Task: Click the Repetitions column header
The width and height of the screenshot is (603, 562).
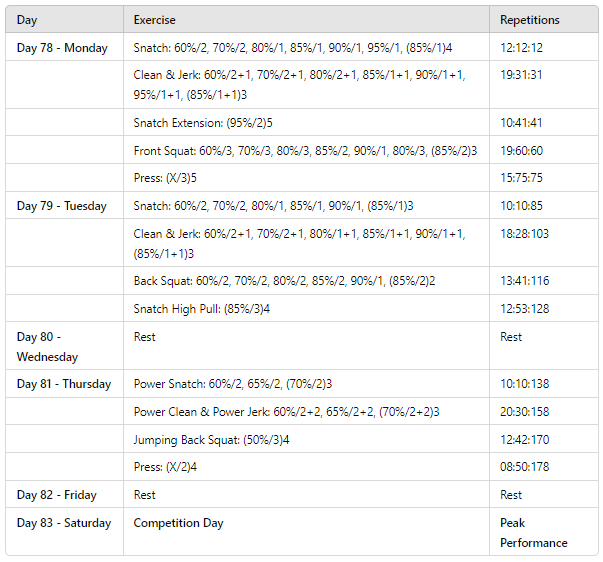Action: [530, 20]
